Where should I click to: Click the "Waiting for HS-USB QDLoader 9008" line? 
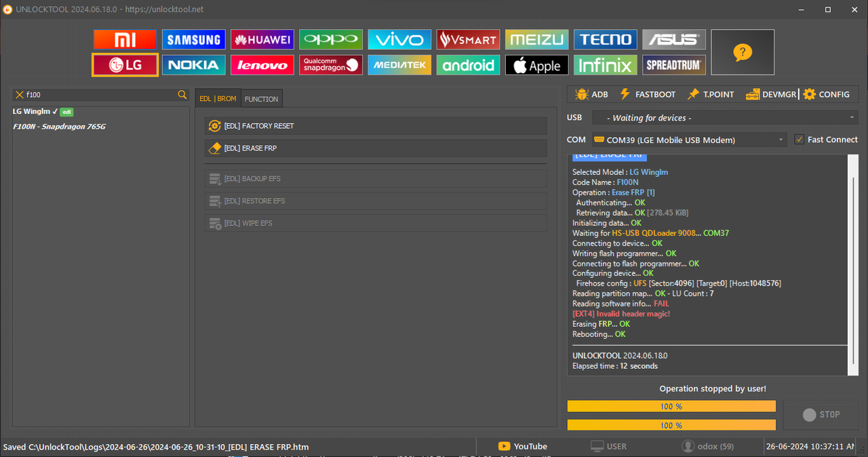pyautogui.click(x=650, y=233)
